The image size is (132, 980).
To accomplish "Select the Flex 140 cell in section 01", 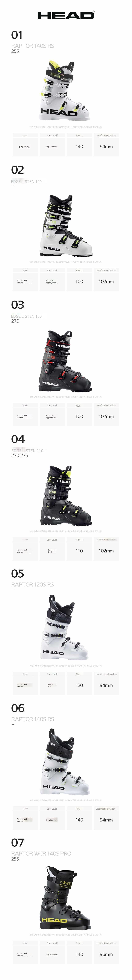I will click(79, 145).
